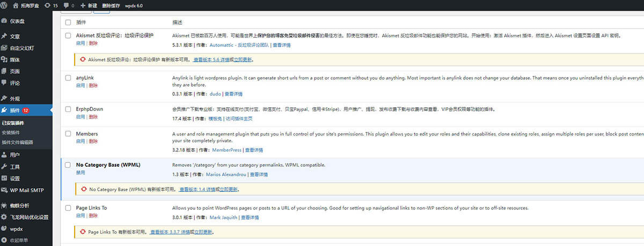
Task: Open the comments bubble in admin bar
Action: 66,5
